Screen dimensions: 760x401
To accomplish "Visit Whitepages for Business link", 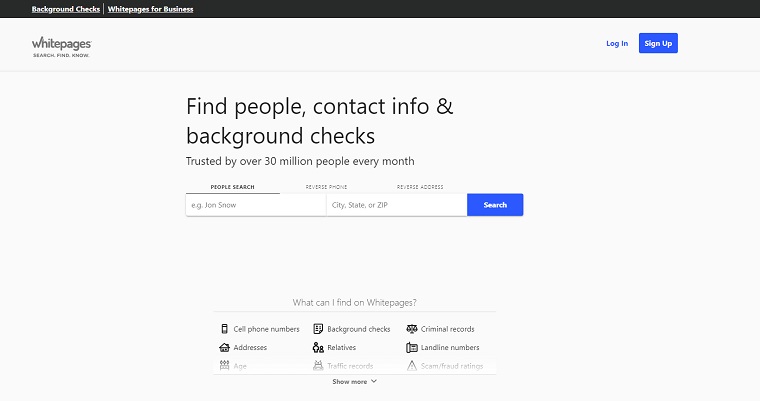I will [151, 9].
